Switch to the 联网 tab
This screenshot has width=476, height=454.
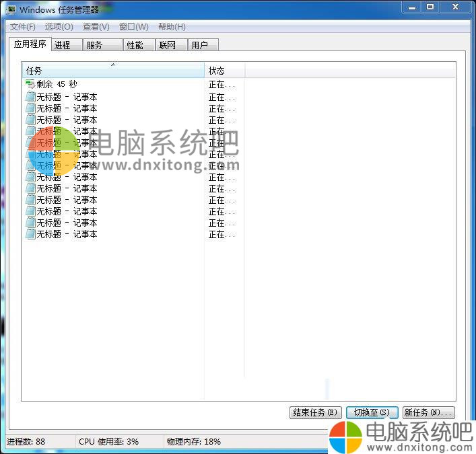[x=171, y=45]
